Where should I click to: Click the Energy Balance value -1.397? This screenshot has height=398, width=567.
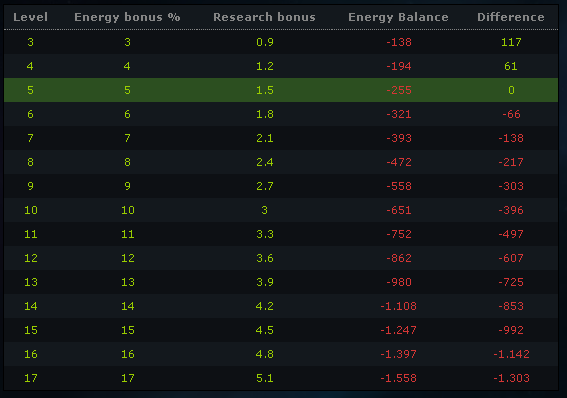click(x=398, y=354)
